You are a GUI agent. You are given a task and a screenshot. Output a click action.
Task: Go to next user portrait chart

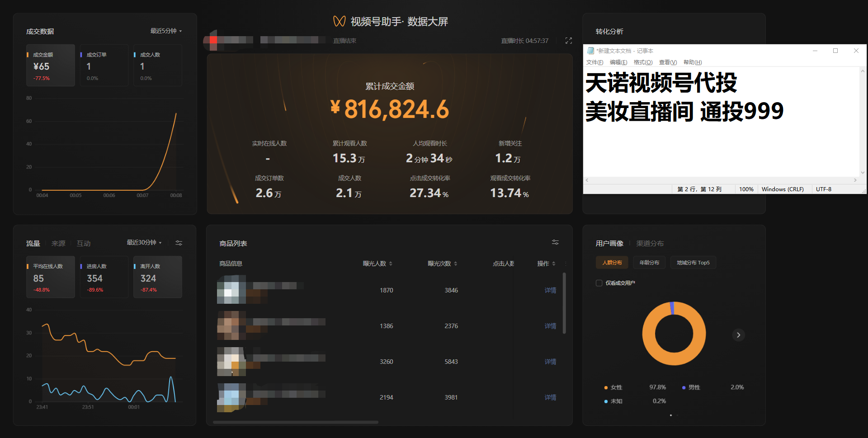tap(738, 335)
